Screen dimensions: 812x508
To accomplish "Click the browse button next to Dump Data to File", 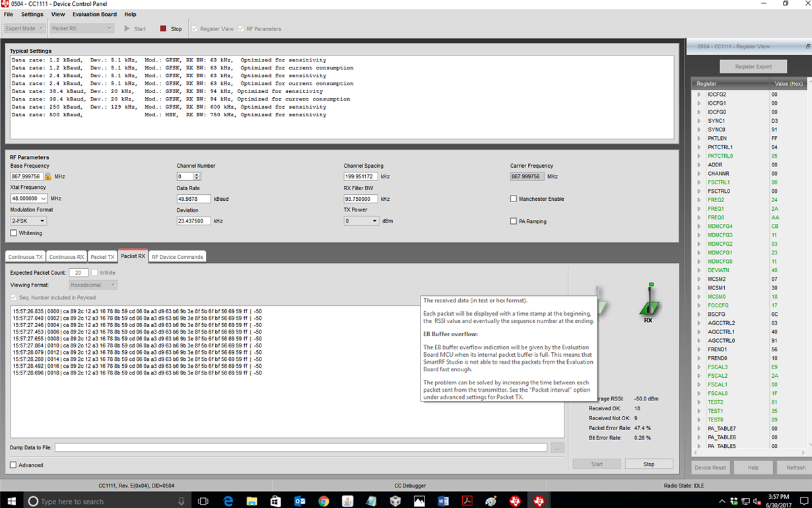I will click(557, 447).
